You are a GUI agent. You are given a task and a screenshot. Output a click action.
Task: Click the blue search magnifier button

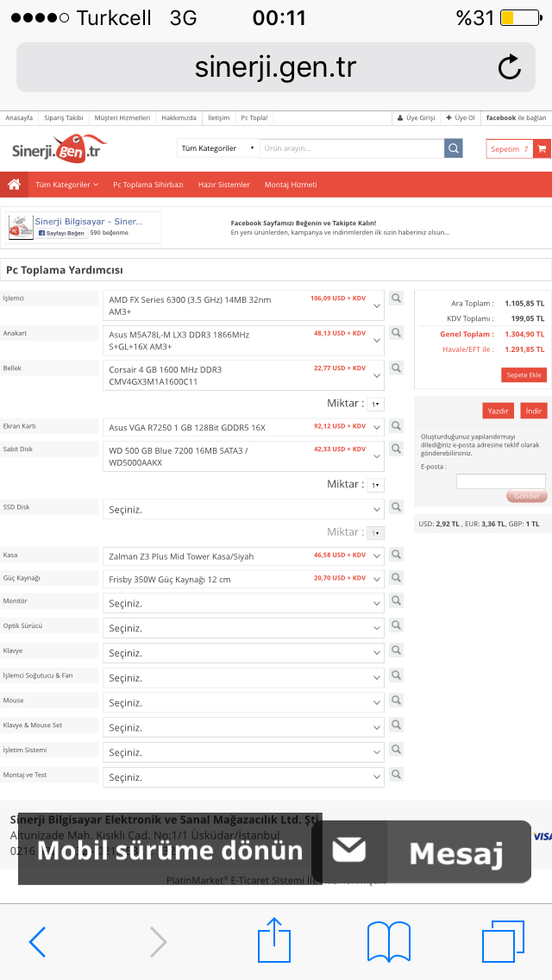pyautogui.click(x=453, y=148)
